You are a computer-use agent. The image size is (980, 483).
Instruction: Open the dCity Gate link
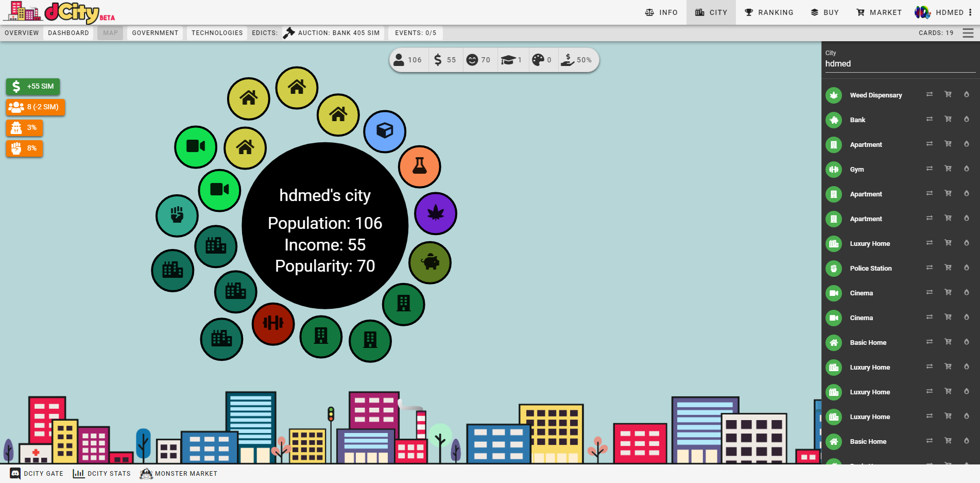pos(37,473)
